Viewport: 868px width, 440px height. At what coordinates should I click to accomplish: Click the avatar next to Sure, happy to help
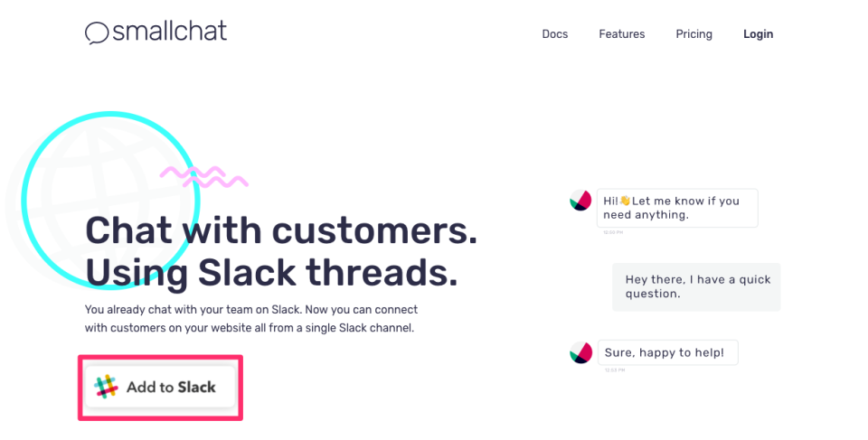[580, 352]
